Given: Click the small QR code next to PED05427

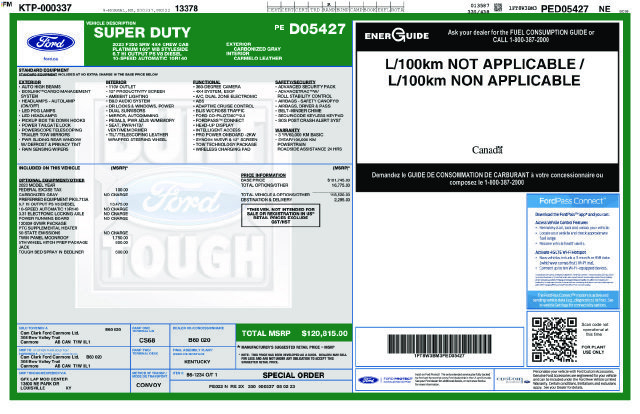Looking at the screenshot, I should 498,7.
